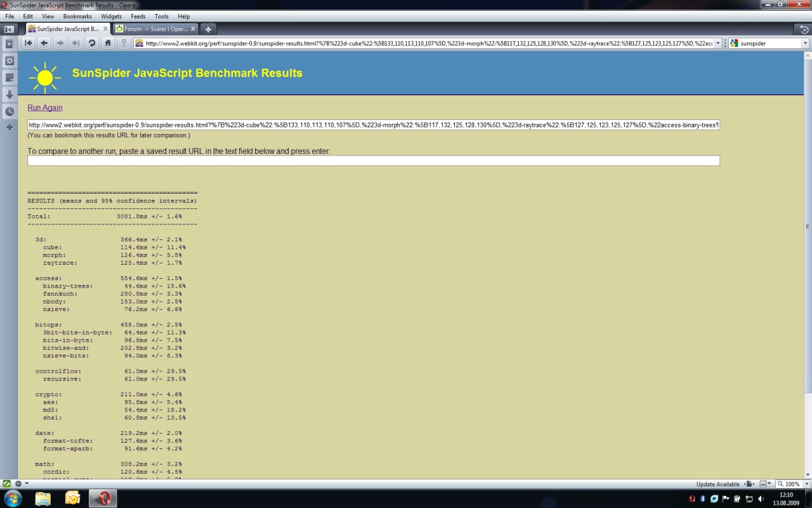Click the Opera Turbo speedometer icon
This screenshot has width=812, height=508.
tap(18, 483)
